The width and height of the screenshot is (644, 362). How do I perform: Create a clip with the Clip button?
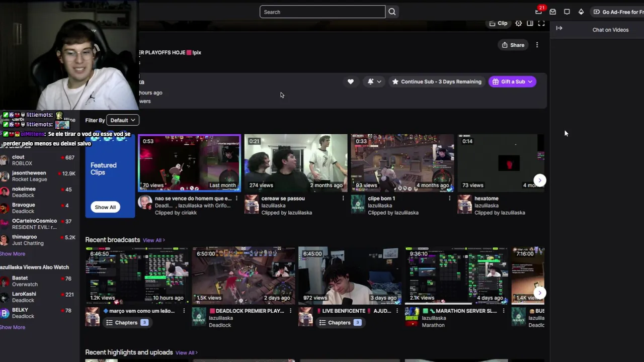click(x=498, y=24)
